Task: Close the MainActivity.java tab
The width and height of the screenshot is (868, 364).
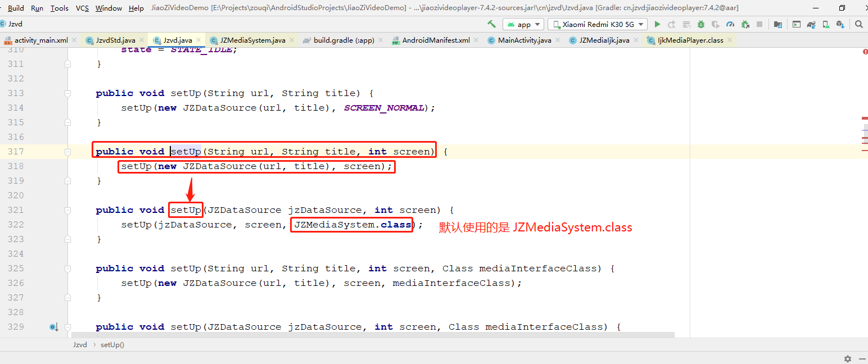Action: click(x=558, y=40)
